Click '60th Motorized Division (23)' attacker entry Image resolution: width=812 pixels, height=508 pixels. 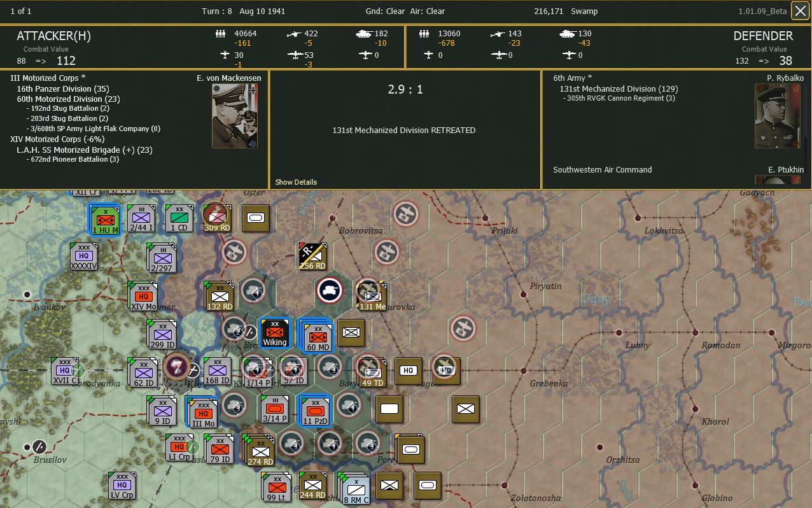point(69,99)
